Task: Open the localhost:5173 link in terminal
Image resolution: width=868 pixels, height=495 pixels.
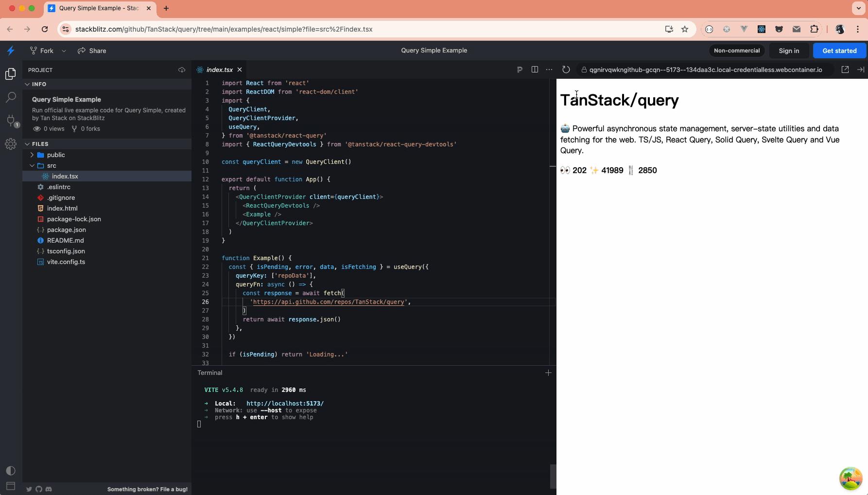Action: tap(285, 403)
